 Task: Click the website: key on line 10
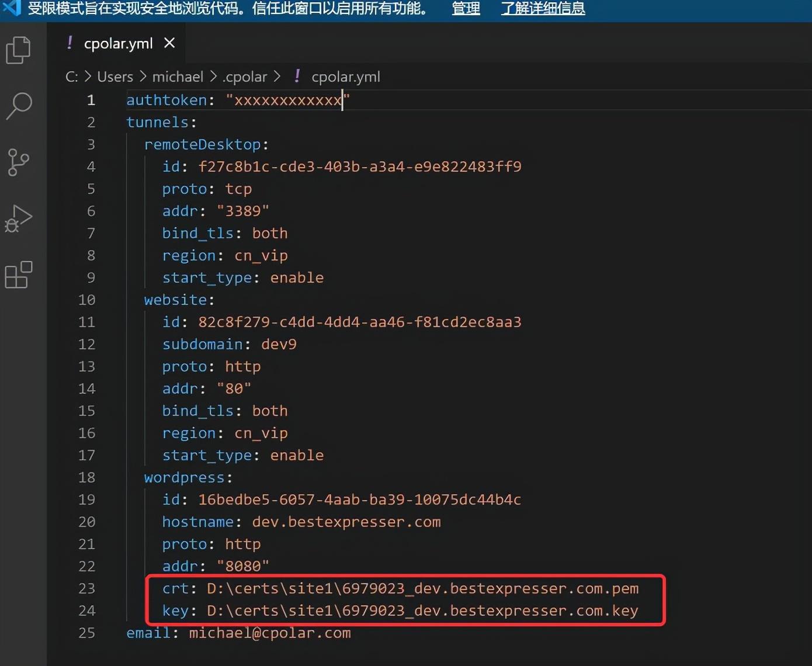[179, 300]
